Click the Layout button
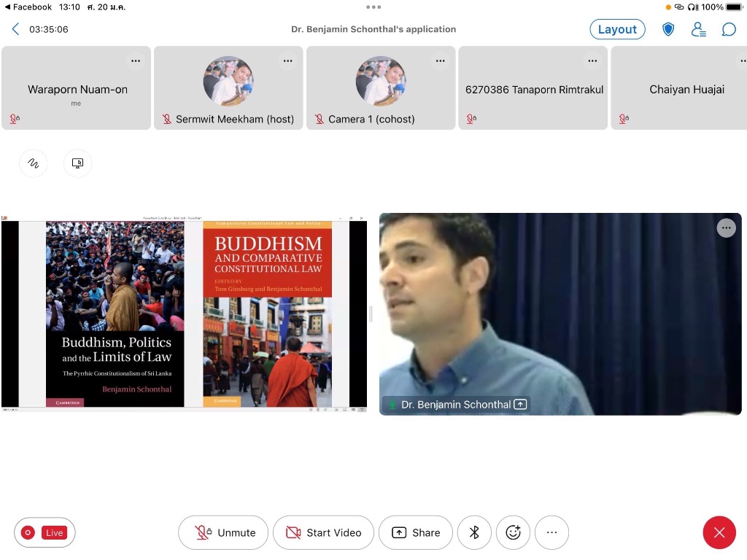Image resolution: width=747 pixels, height=560 pixels. [617, 29]
